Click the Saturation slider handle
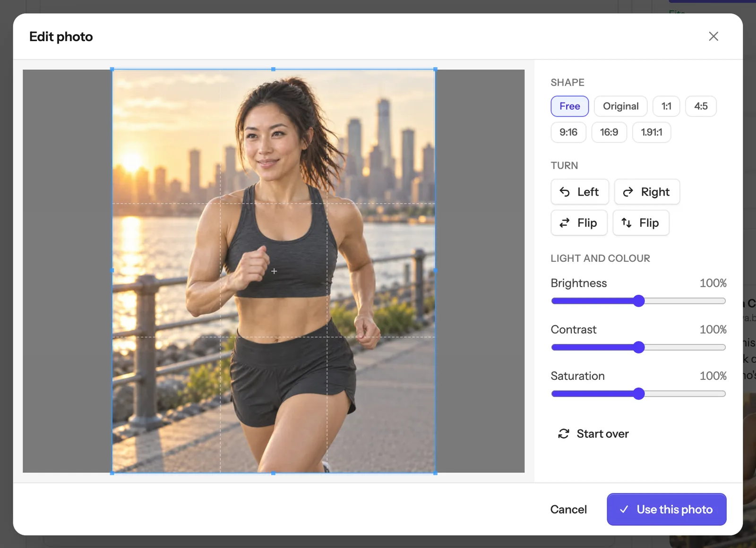This screenshot has height=548, width=756. point(639,394)
